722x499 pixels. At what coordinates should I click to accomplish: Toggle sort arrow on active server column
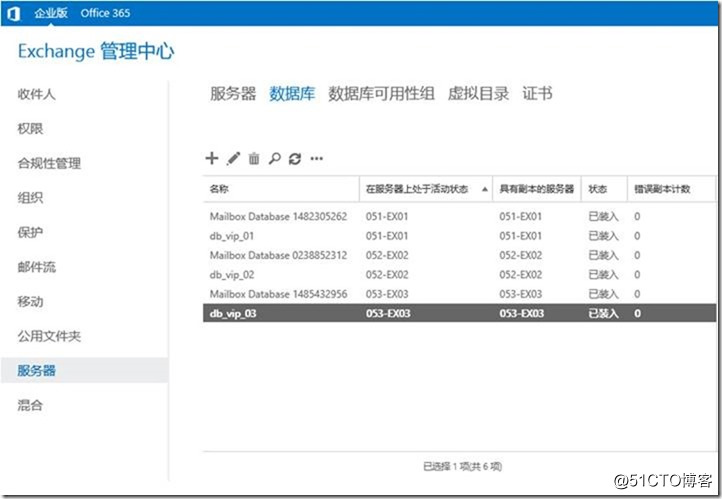tap(484, 189)
